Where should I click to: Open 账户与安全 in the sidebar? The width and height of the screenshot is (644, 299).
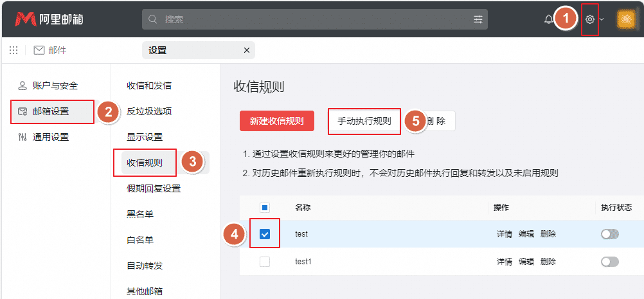pos(55,85)
